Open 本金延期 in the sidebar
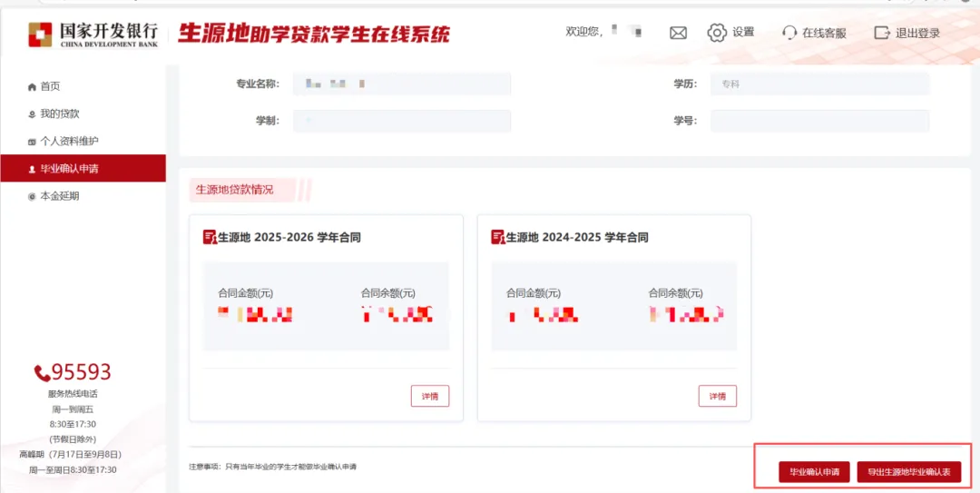 pos(59,196)
